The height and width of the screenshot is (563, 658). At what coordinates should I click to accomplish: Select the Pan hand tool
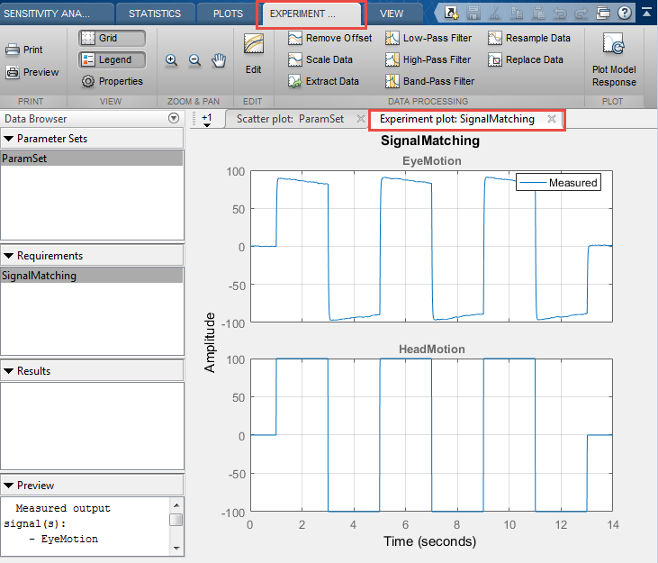pos(217,60)
